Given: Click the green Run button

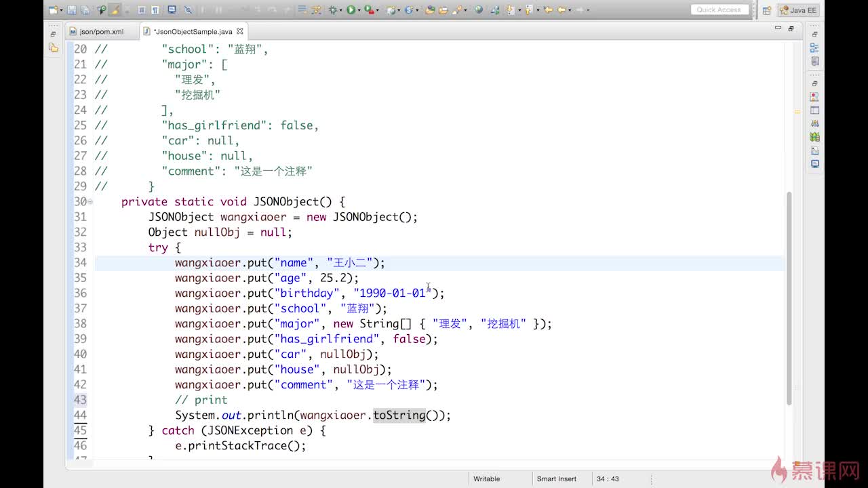Looking at the screenshot, I should tap(351, 9).
